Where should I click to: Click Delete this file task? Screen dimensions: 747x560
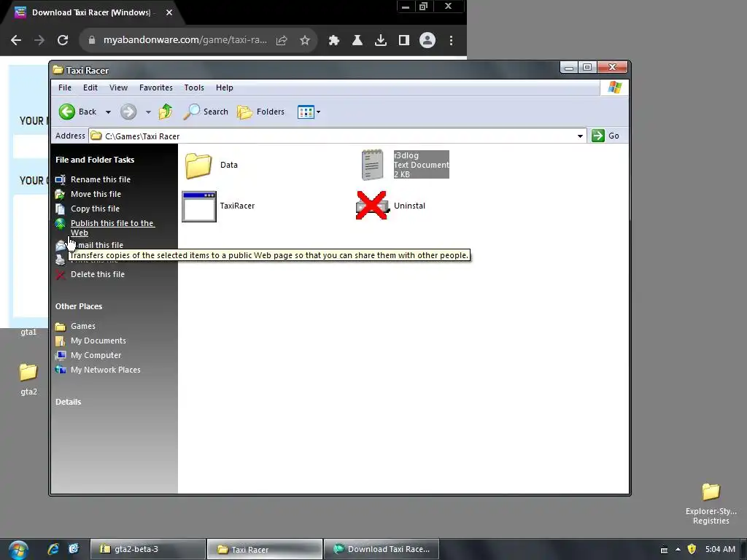pos(98,274)
